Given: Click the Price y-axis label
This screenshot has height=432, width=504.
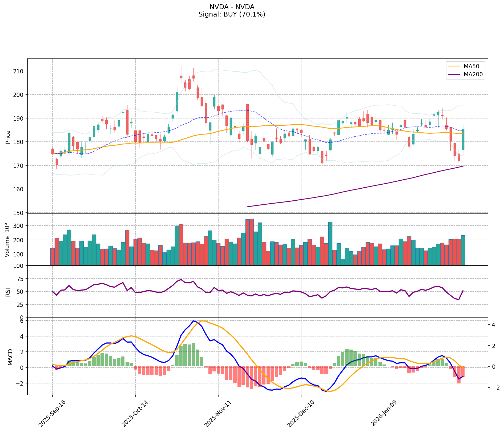Looking at the screenshot, I should point(8,137).
